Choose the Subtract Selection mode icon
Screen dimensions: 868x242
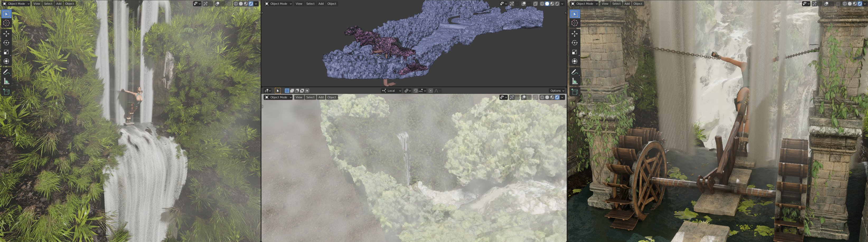(297, 90)
